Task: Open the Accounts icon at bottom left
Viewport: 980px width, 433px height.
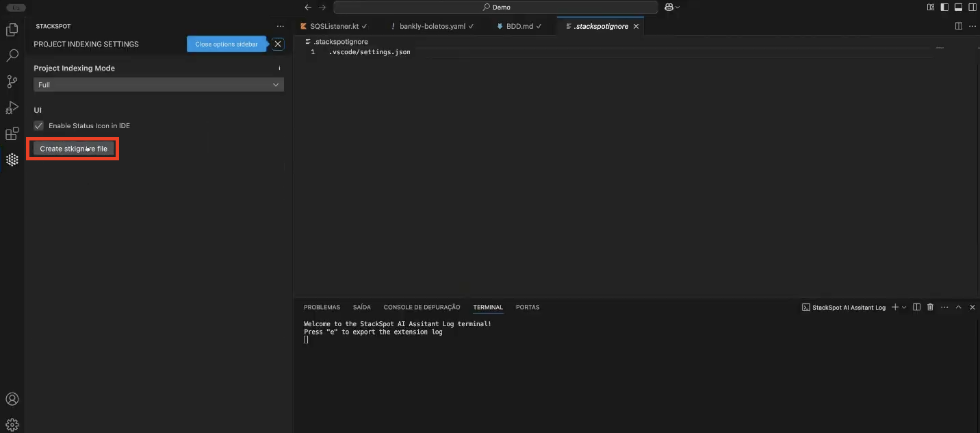Action: [x=12, y=399]
